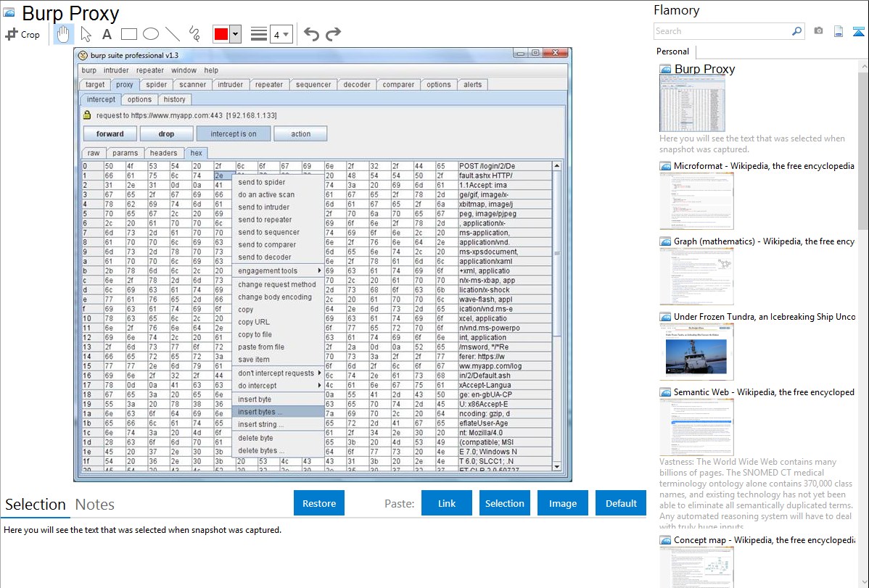869x588 pixels.
Task: Redo the last annotation
Action: pyautogui.click(x=333, y=34)
